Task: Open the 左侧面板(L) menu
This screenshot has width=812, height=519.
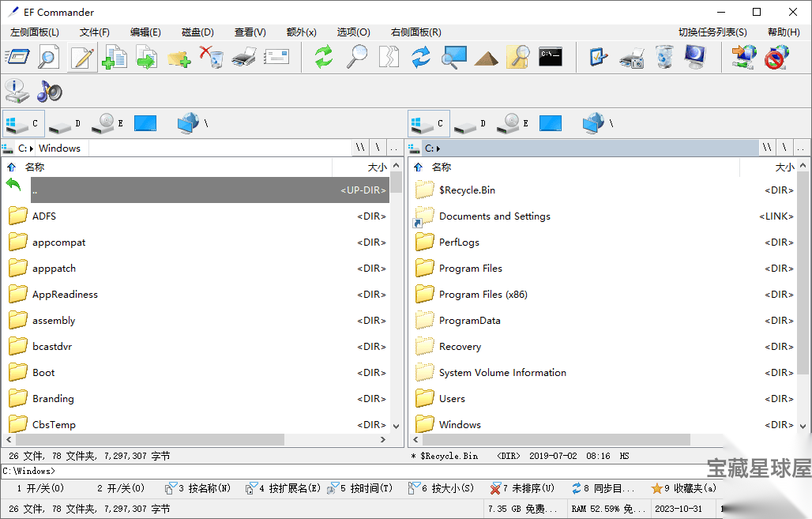Action: [35, 32]
